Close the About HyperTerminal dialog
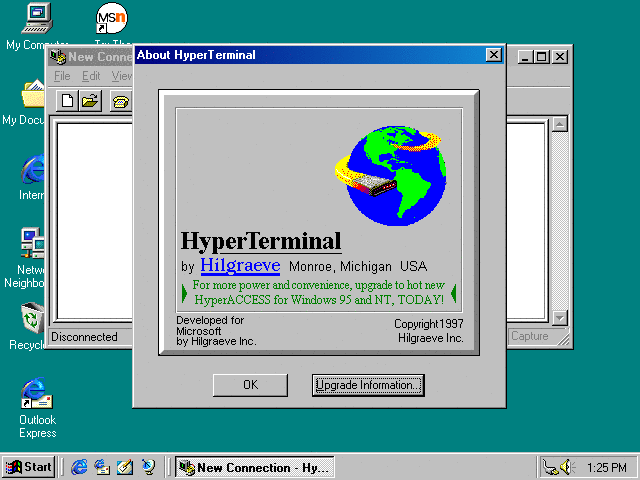 coord(493,55)
